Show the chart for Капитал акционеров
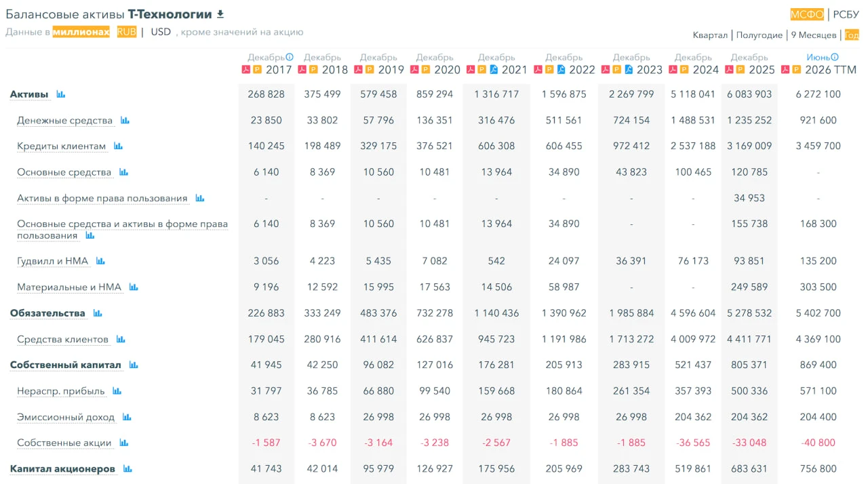The image size is (868, 484). tap(127, 468)
